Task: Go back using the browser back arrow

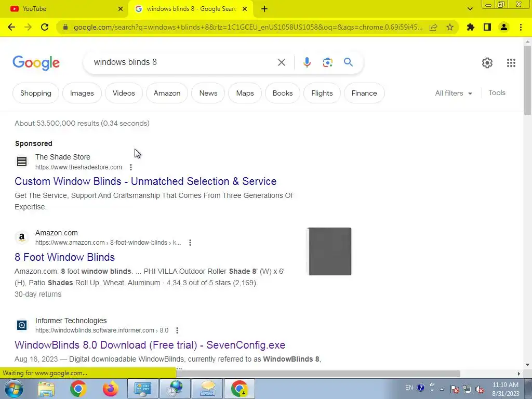Action: [11, 27]
